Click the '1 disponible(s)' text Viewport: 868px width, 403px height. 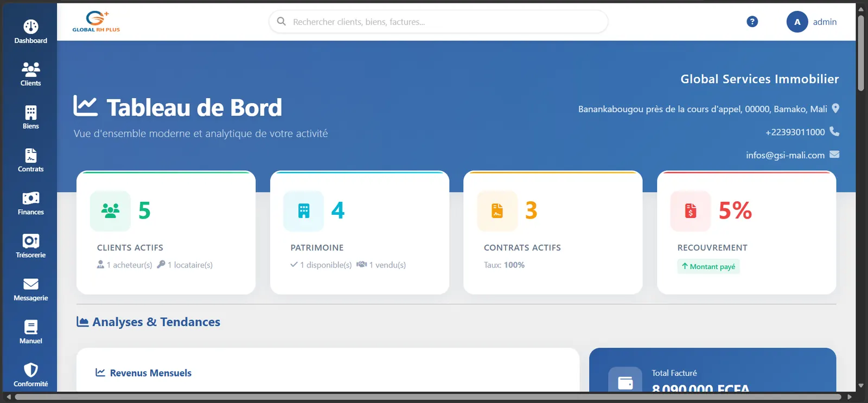pyautogui.click(x=325, y=265)
